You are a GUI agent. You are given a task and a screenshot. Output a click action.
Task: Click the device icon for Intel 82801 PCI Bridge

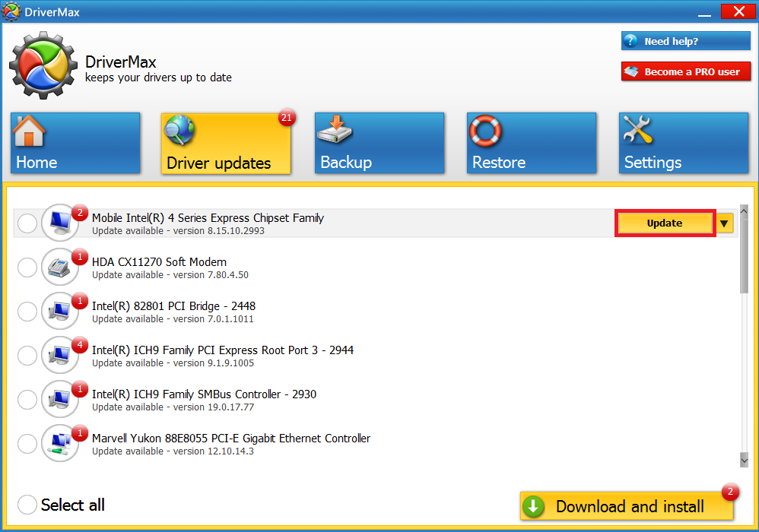(60, 311)
